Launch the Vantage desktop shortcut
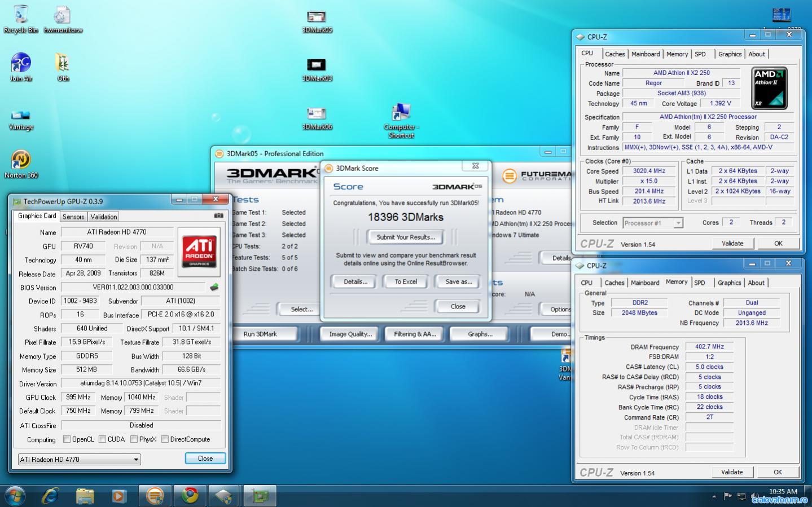Screen dimensions: 812x507 pos(21,118)
